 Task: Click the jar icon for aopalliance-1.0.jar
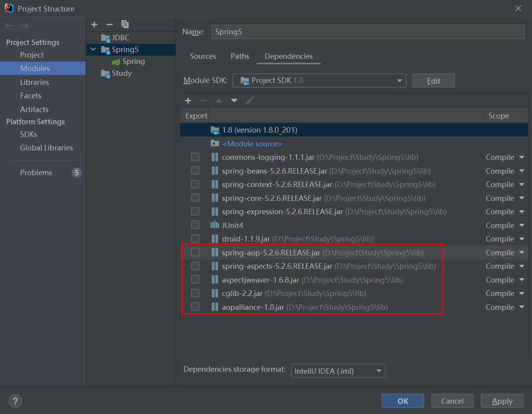pyautogui.click(x=215, y=307)
